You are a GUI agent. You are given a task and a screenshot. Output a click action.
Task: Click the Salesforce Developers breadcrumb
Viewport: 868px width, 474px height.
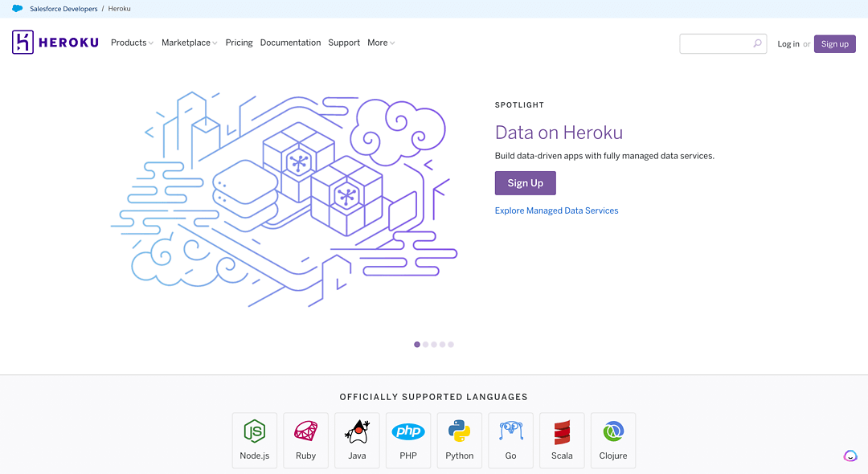coord(63,9)
